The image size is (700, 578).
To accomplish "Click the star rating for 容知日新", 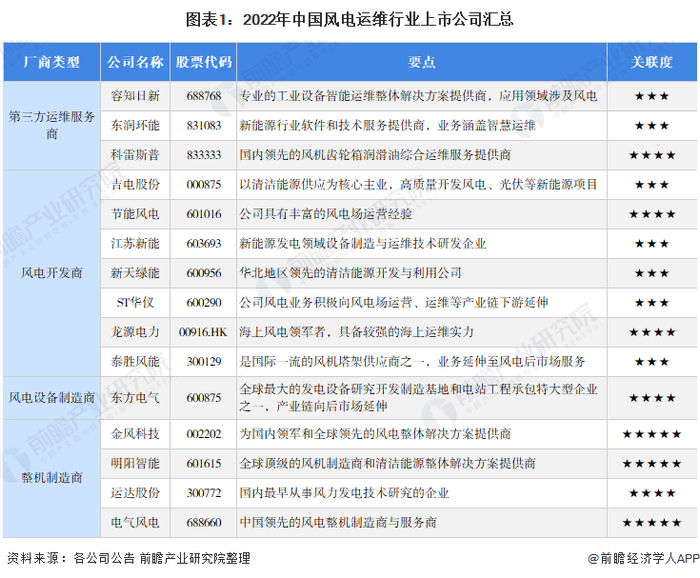I will pos(652,96).
